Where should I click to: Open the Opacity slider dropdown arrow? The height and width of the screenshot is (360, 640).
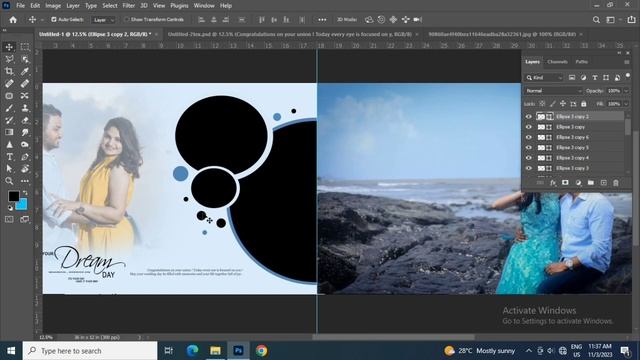[x=626, y=91]
